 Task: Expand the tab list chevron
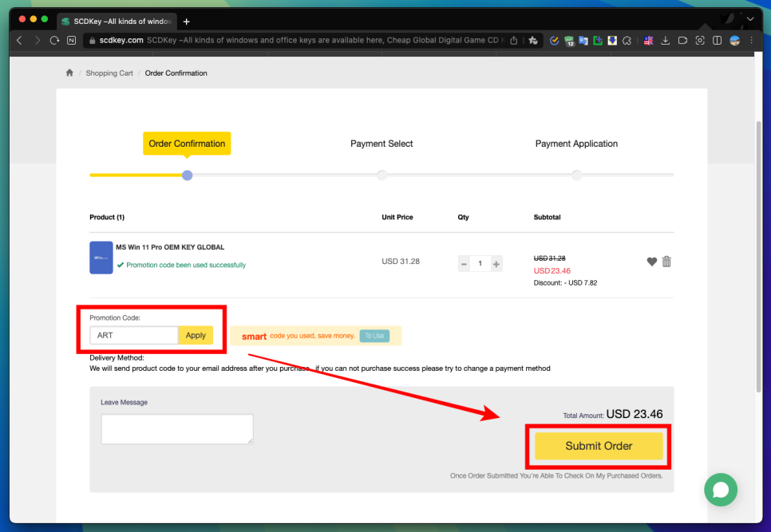pyautogui.click(x=750, y=19)
